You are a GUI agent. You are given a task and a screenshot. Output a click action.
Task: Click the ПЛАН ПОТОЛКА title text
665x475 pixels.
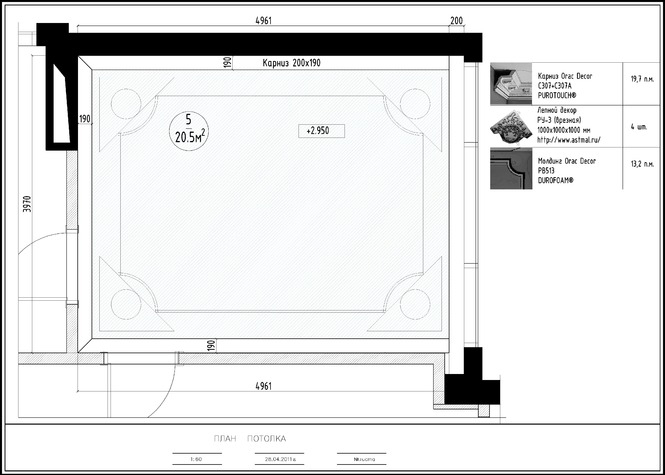250,439
